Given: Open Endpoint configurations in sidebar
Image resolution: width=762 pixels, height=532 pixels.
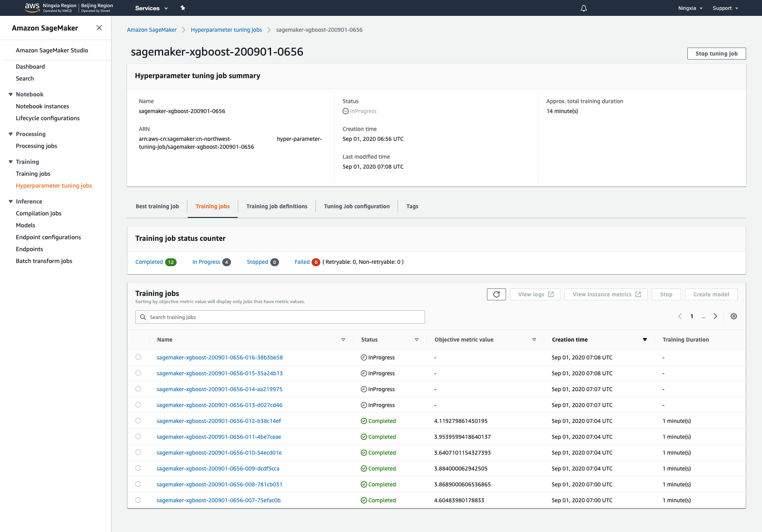Looking at the screenshot, I should click(x=48, y=237).
